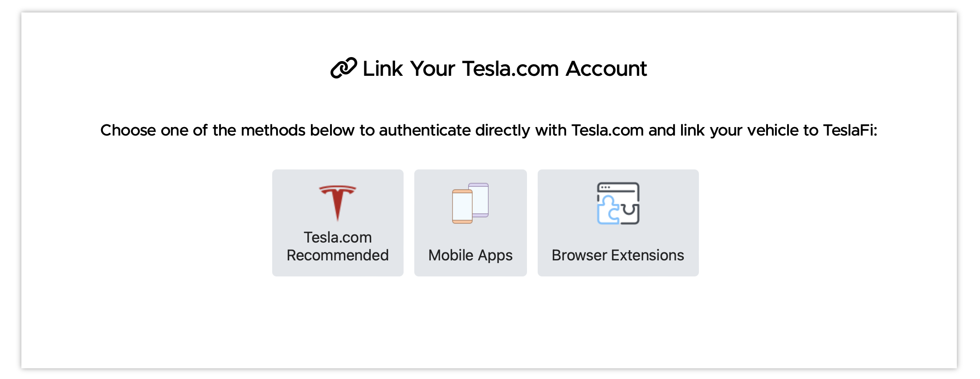This screenshot has width=980, height=379.
Task: Click the word "Account" in the heading
Action: click(x=606, y=69)
